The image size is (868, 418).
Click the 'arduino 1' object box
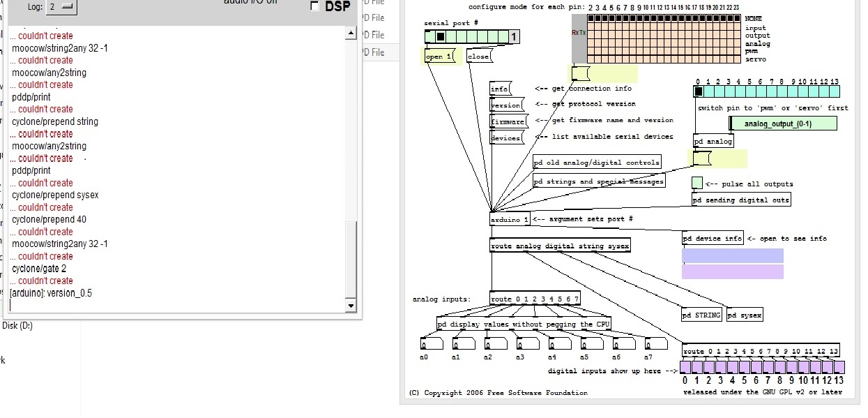[510, 219]
